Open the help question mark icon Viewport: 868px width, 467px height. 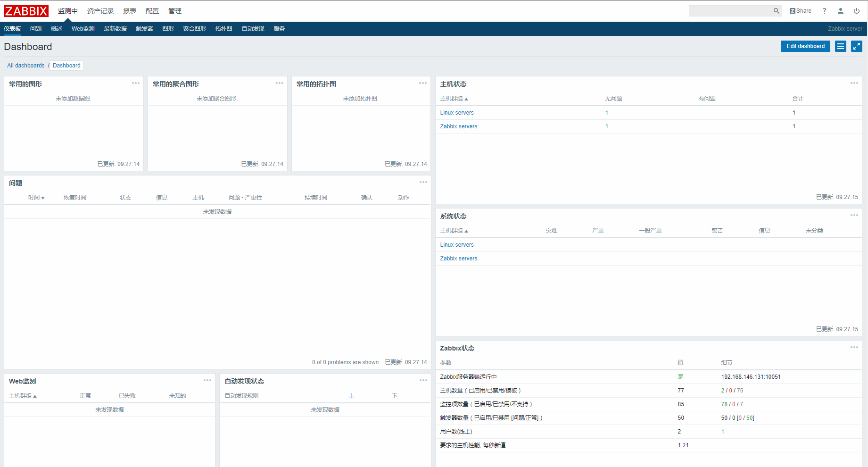(x=824, y=11)
